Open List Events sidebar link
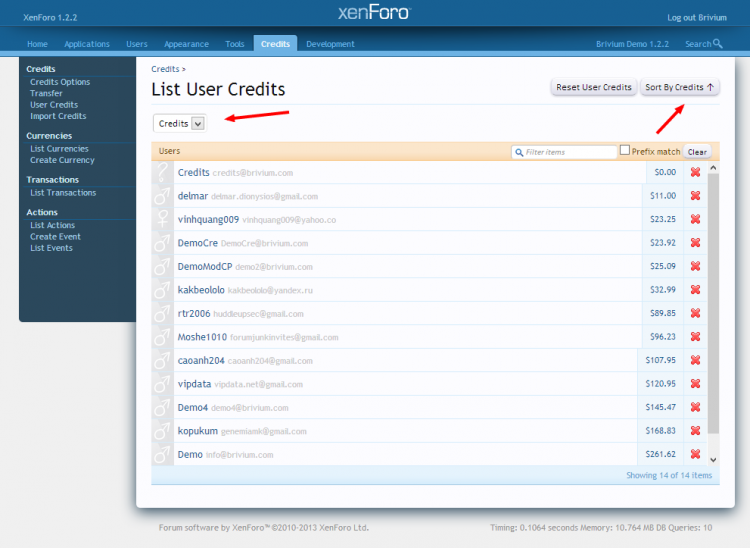The image size is (750, 548). (x=51, y=248)
